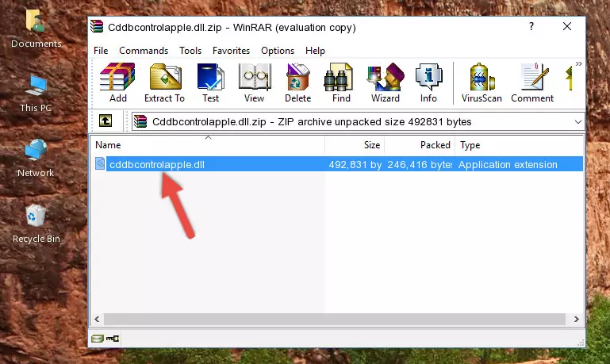Show archive Info
This screenshot has width=610, height=364.
(x=428, y=82)
